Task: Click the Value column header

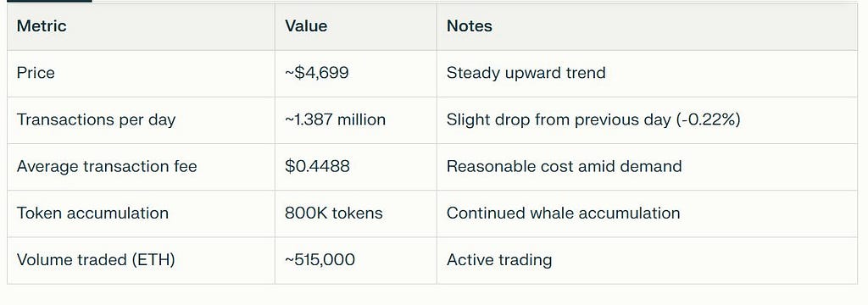Action: click(x=306, y=26)
